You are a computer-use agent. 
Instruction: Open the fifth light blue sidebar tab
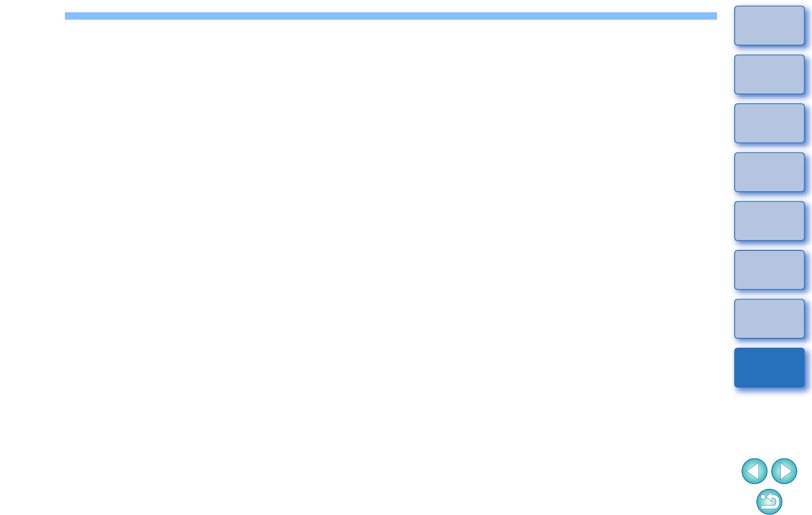point(769,221)
